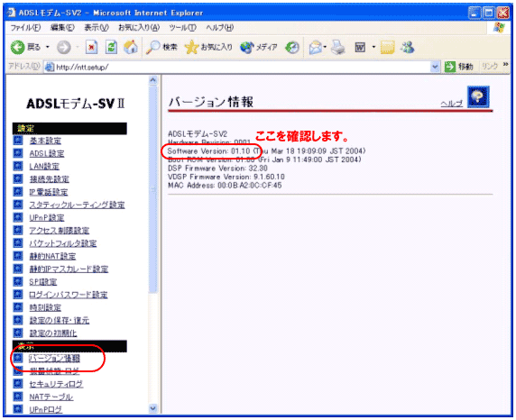Open the LAN設定 link
Viewport: 516px width, 420px height.
coord(44,167)
